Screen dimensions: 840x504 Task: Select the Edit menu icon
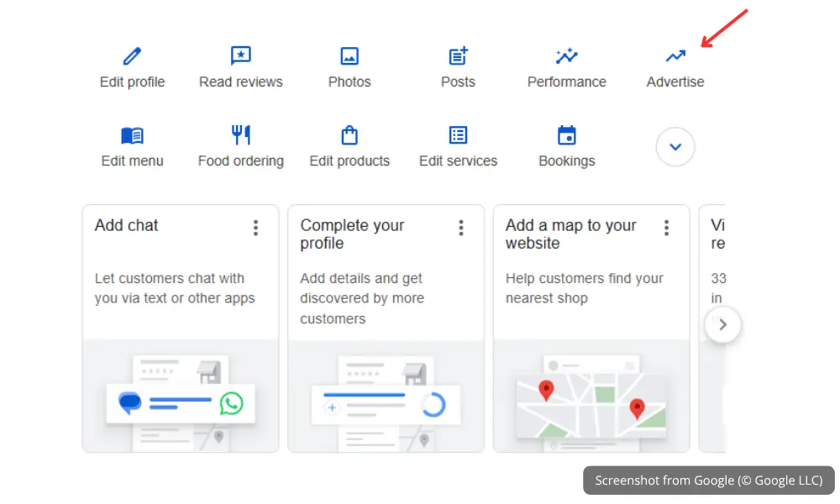coord(132,134)
